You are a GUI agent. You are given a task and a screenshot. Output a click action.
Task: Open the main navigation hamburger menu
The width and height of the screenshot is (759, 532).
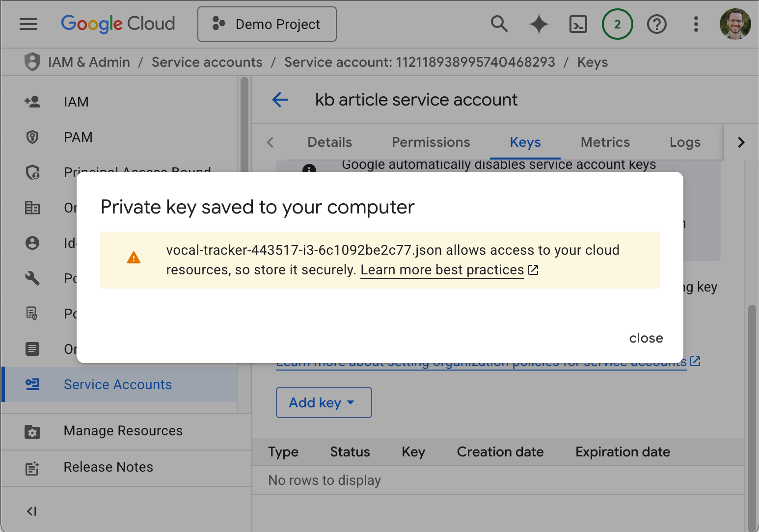point(28,24)
